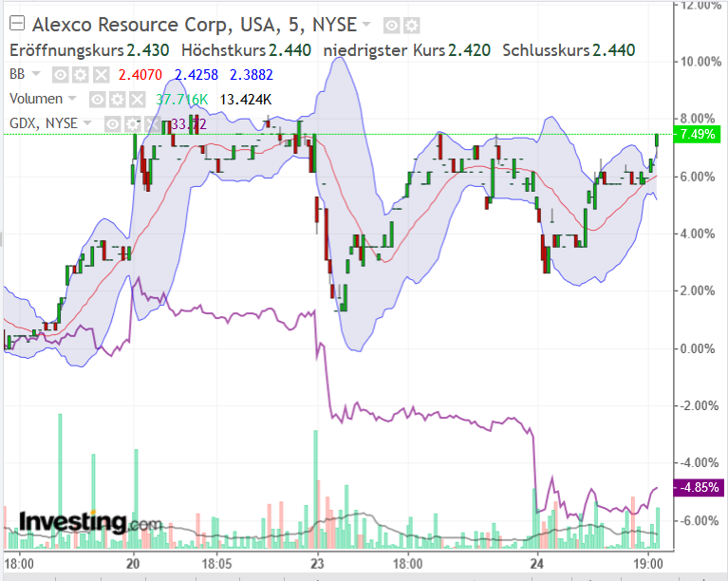
Task: Click the niedrigster Kurs value 2.420
Action: pos(469,50)
